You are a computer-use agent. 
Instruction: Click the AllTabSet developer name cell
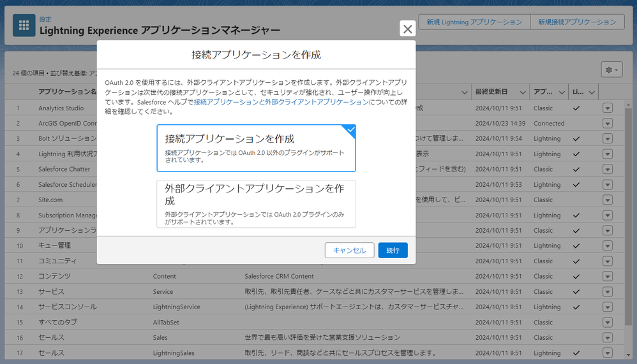(166, 322)
